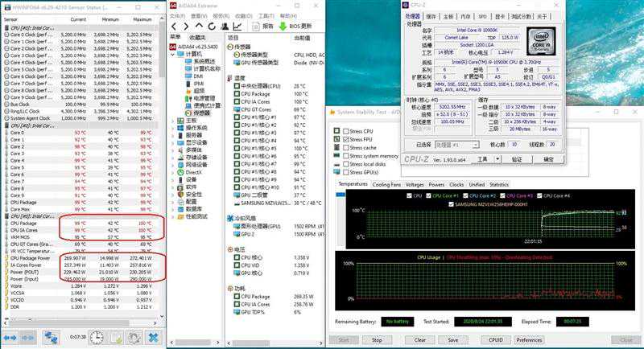Viewport: 644px width, 349px height.
Task: Select DirectX item in AIDA64 tree
Action: [x=197, y=172]
